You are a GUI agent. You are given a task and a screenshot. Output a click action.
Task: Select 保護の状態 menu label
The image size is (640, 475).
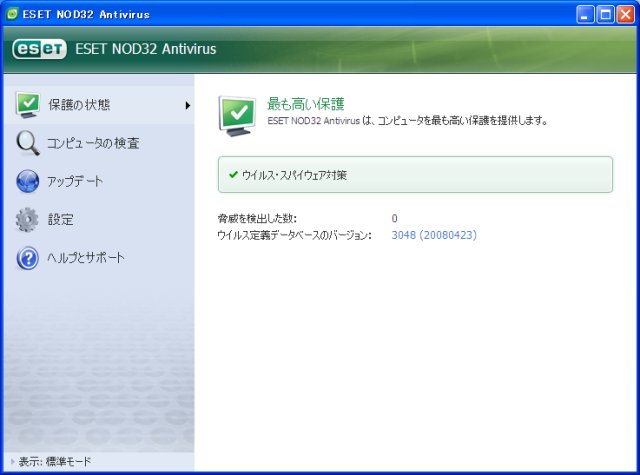(79, 105)
